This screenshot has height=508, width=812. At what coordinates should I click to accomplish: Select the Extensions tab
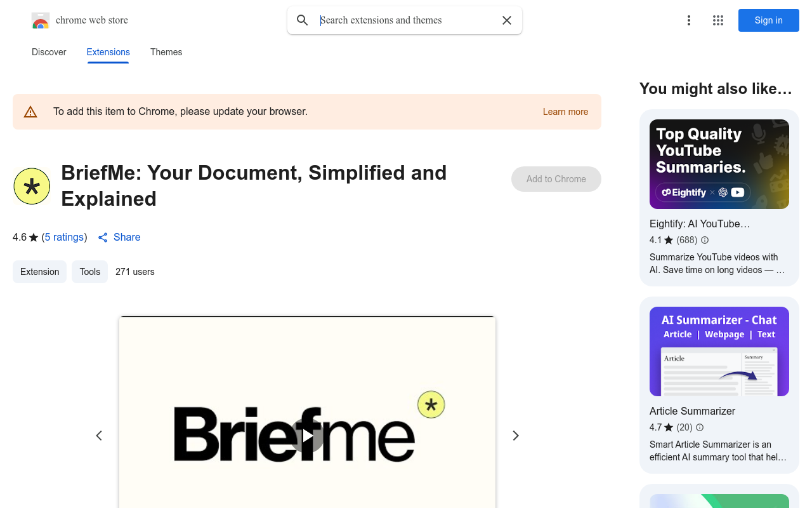(x=108, y=52)
